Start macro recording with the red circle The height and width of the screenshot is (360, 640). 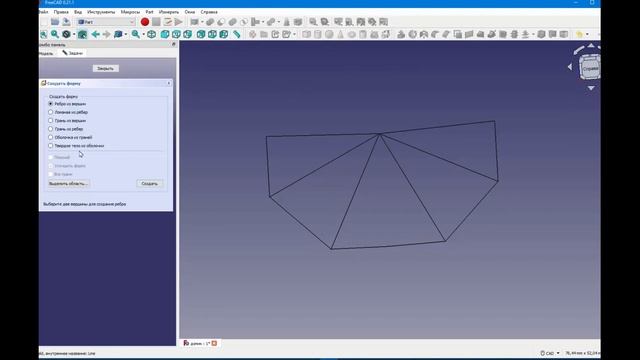144,22
